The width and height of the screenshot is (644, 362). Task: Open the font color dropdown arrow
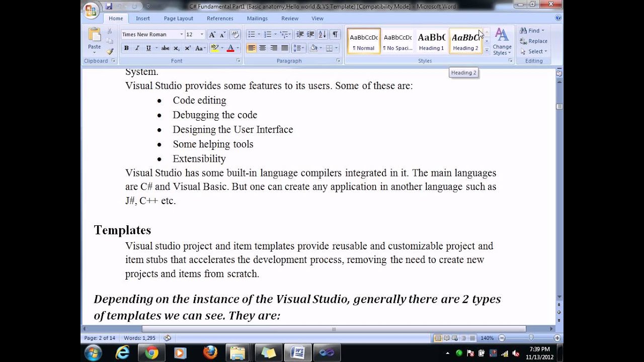[x=238, y=48]
